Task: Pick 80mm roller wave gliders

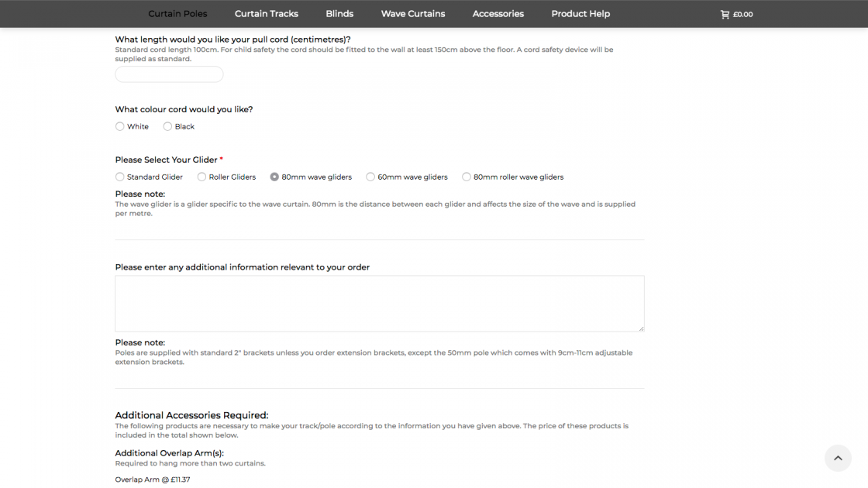Action: (467, 177)
